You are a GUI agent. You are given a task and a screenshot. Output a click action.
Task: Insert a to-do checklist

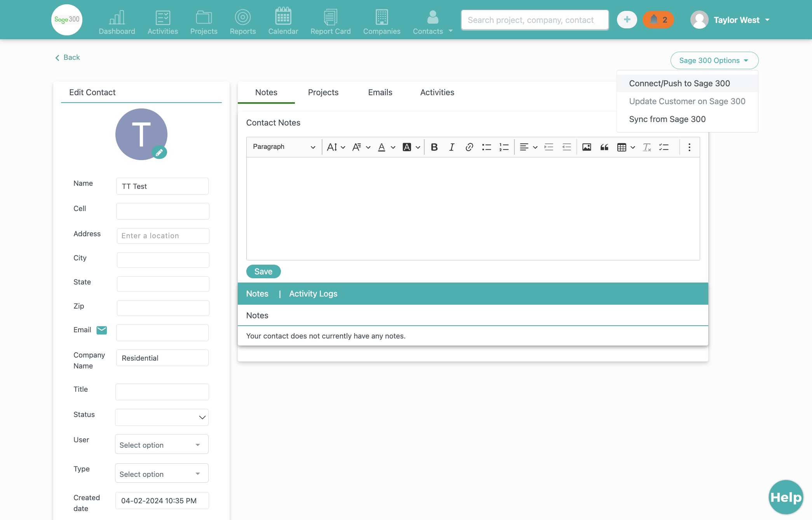pos(664,147)
